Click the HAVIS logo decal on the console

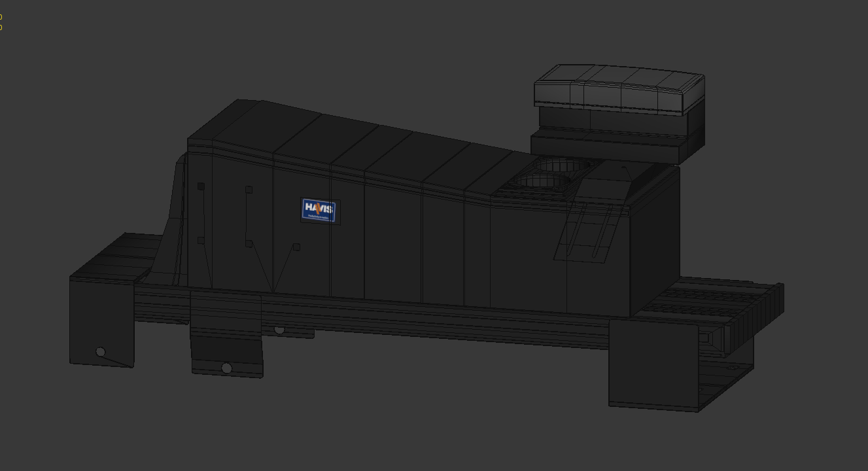pyautogui.click(x=320, y=211)
